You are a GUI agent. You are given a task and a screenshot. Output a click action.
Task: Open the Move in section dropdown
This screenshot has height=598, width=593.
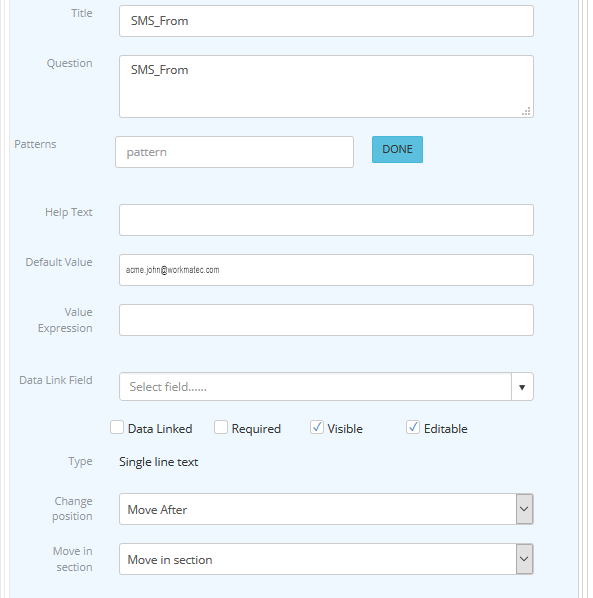pos(326,559)
